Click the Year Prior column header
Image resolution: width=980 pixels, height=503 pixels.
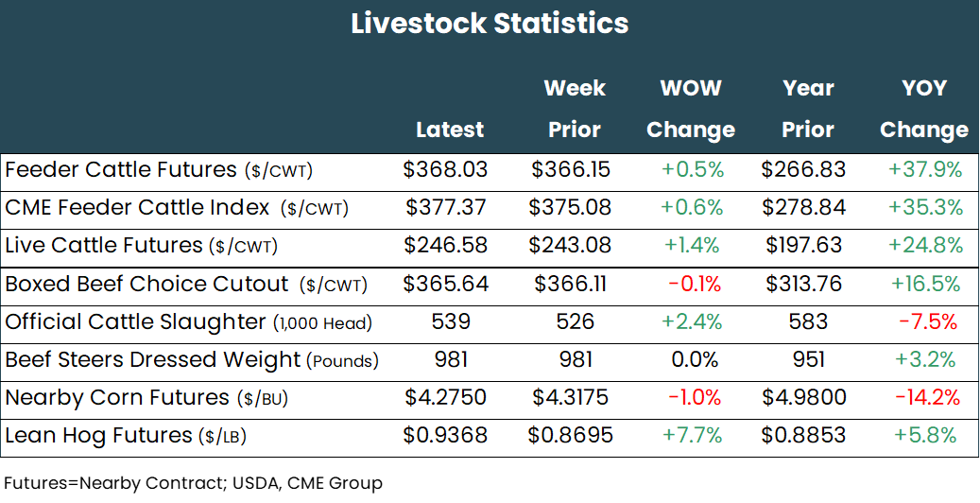pos(808,109)
